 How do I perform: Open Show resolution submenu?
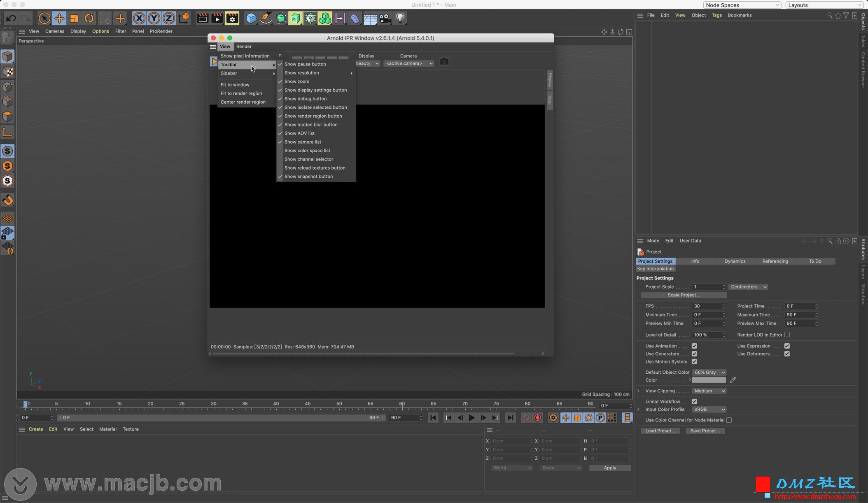[316, 73]
